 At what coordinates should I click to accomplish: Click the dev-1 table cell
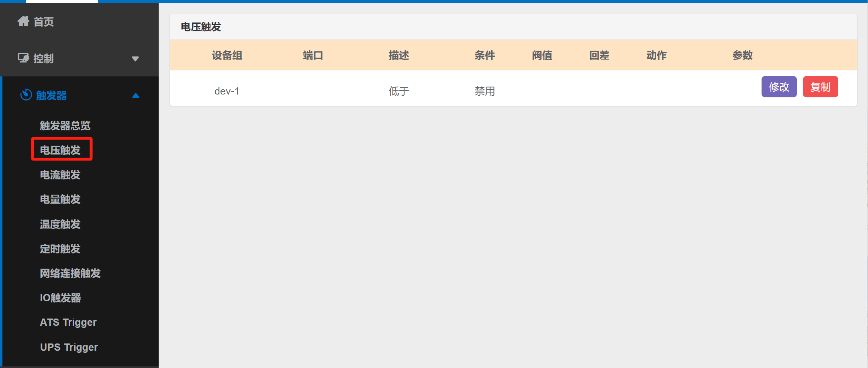pos(227,91)
